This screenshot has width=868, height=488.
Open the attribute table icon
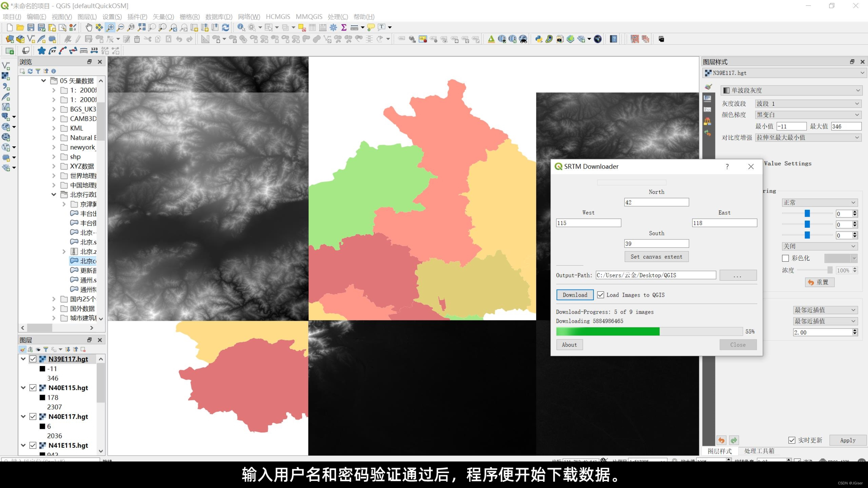pos(312,27)
